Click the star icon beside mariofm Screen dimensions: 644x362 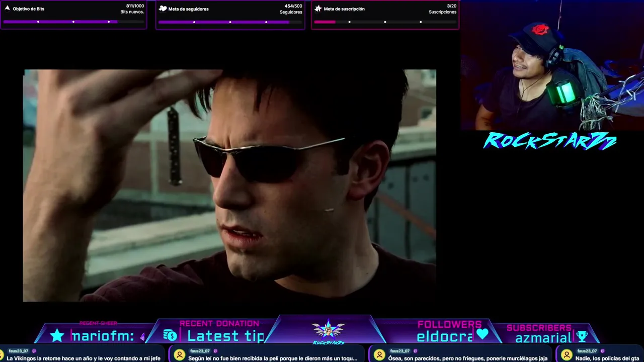[57, 336]
